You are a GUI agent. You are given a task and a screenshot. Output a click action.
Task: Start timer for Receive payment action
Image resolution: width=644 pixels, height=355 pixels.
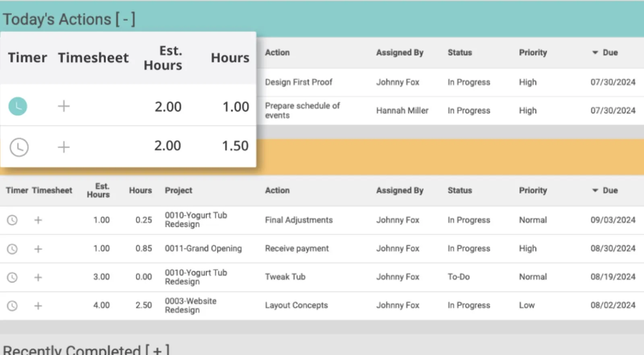tap(12, 249)
